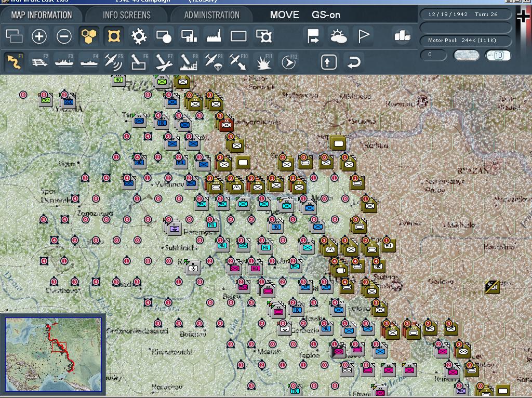This screenshot has width=532, height=398.
Task: Click the rectangle with bar chart icon
Action: [x=189, y=36]
